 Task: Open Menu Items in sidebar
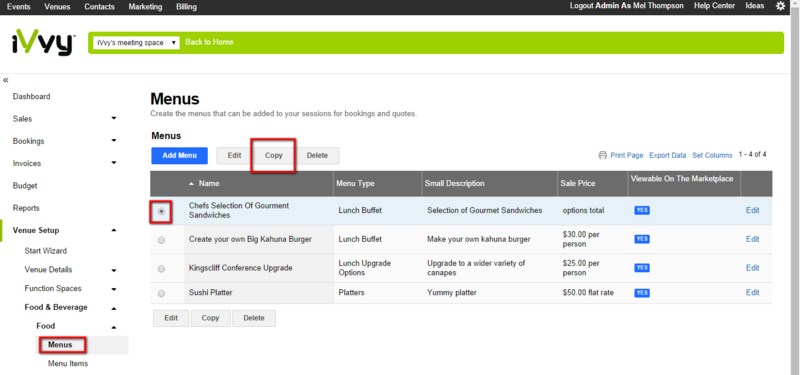point(68,364)
